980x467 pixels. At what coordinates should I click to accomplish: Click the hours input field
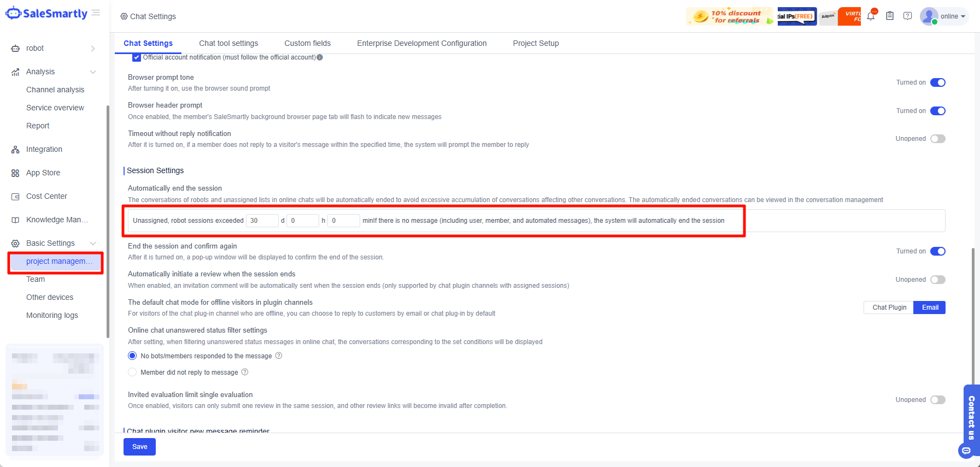303,221
